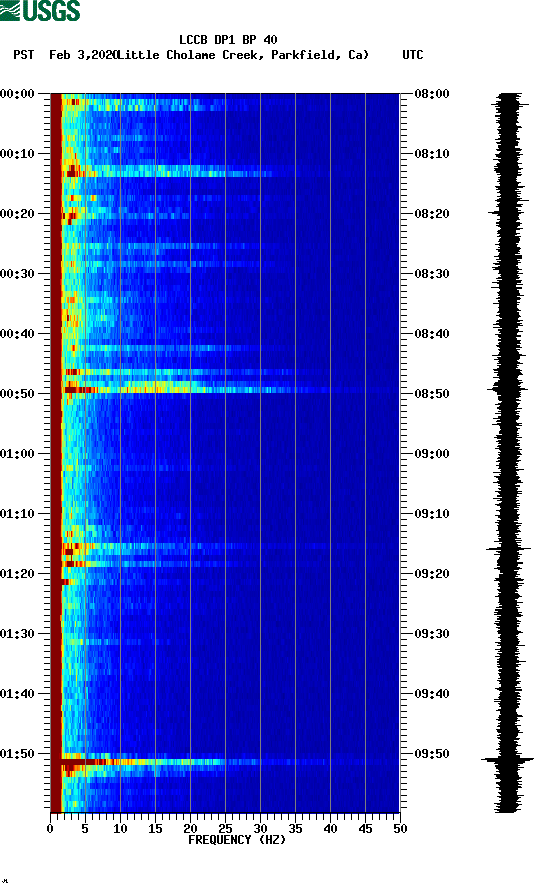Click the 08:10 UTC time label

coord(432,154)
